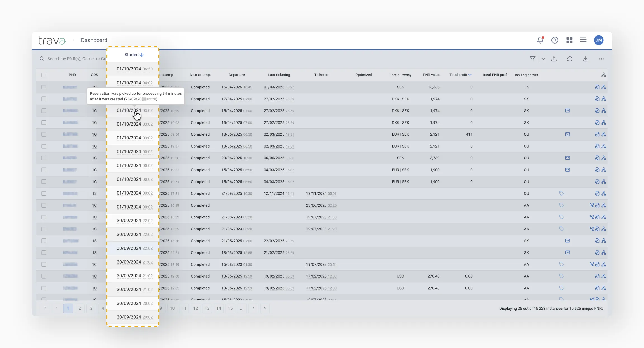The image size is (644, 348).
Task: Click the Started cell 01/10/2024 04:02
Action: coord(135,83)
